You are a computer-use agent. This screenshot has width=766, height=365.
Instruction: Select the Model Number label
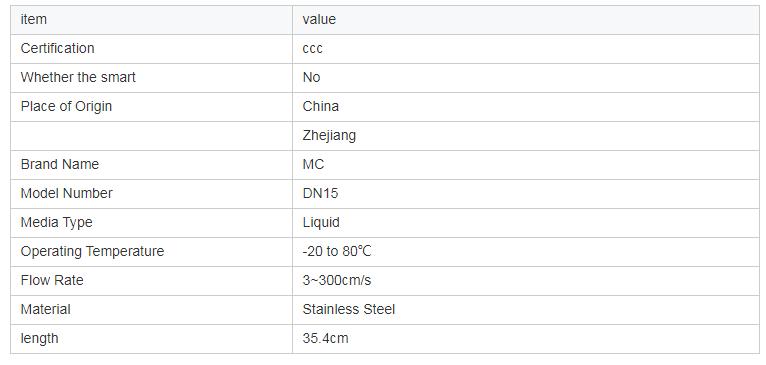point(66,193)
